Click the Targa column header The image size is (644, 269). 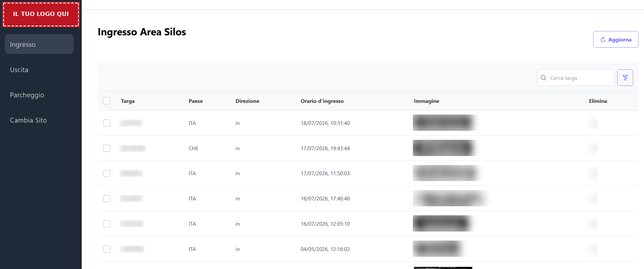tap(128, 101)
